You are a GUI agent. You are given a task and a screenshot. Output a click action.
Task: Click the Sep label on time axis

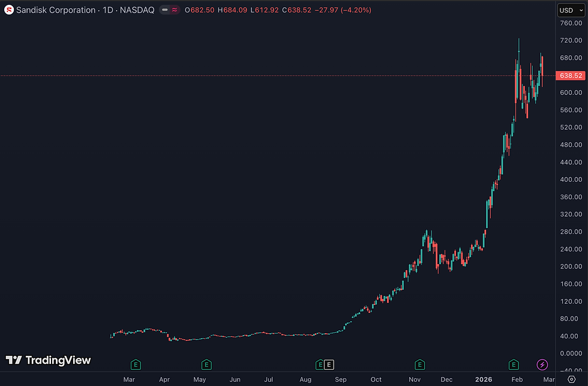point(341,379)
